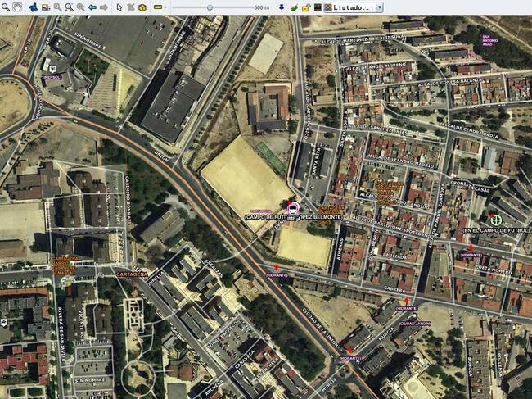
Task: Select the arrow pointer tool
Action: coord(119,7)
